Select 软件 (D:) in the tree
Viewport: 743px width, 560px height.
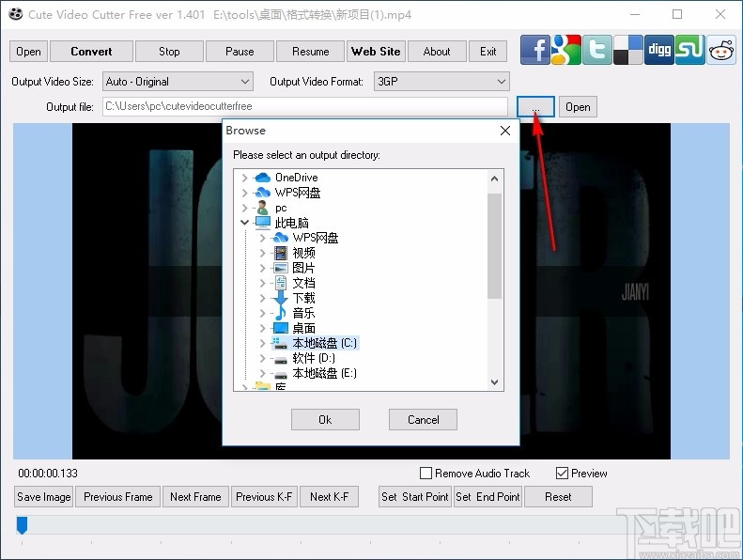coord(314,359)
